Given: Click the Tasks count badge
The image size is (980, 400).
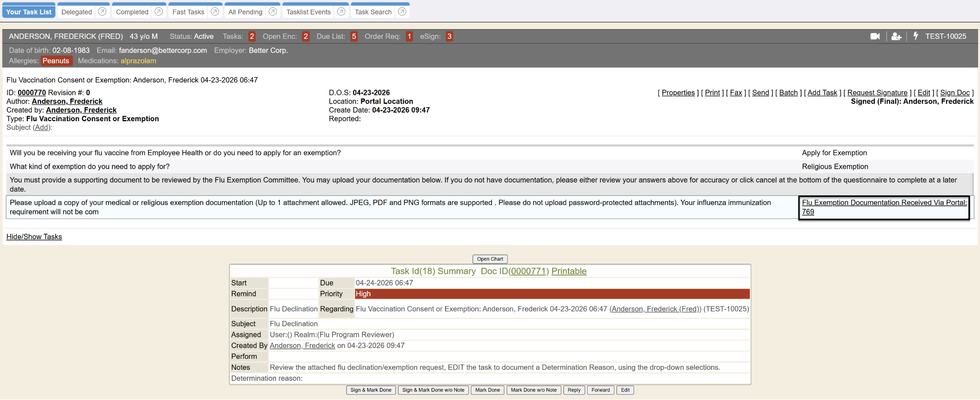Looking at the screenshot, I should (252, 36).
